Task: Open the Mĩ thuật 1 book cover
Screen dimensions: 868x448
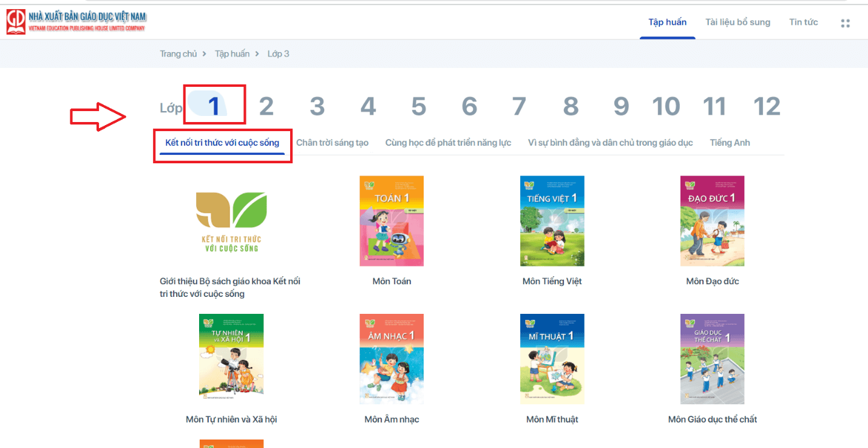Action: [552, 359]
